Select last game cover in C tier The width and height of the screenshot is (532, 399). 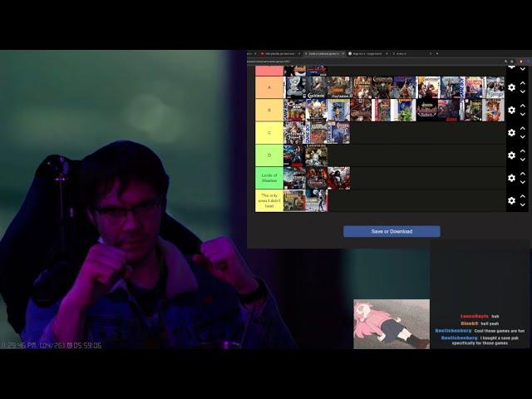click(x=338, y=133)
